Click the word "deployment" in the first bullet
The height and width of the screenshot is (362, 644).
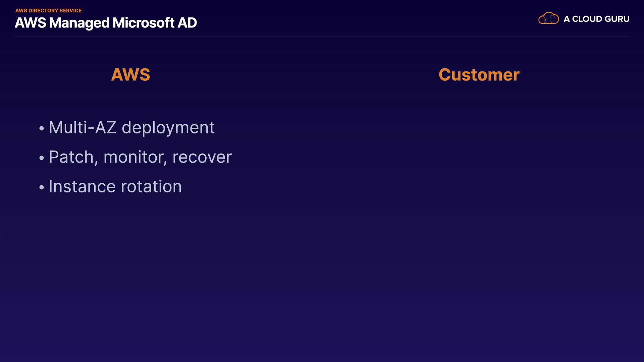point(168,128)
